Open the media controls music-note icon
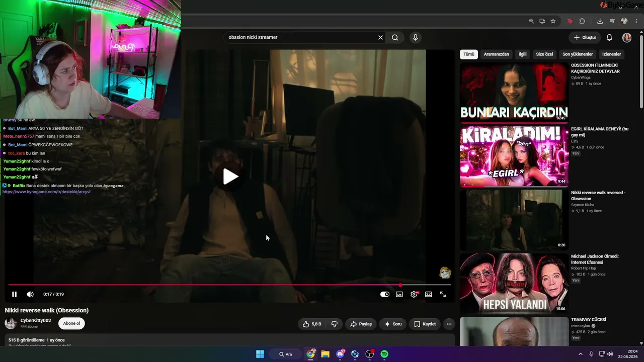This screenshot has width=644, height=362. coord(612,21)
